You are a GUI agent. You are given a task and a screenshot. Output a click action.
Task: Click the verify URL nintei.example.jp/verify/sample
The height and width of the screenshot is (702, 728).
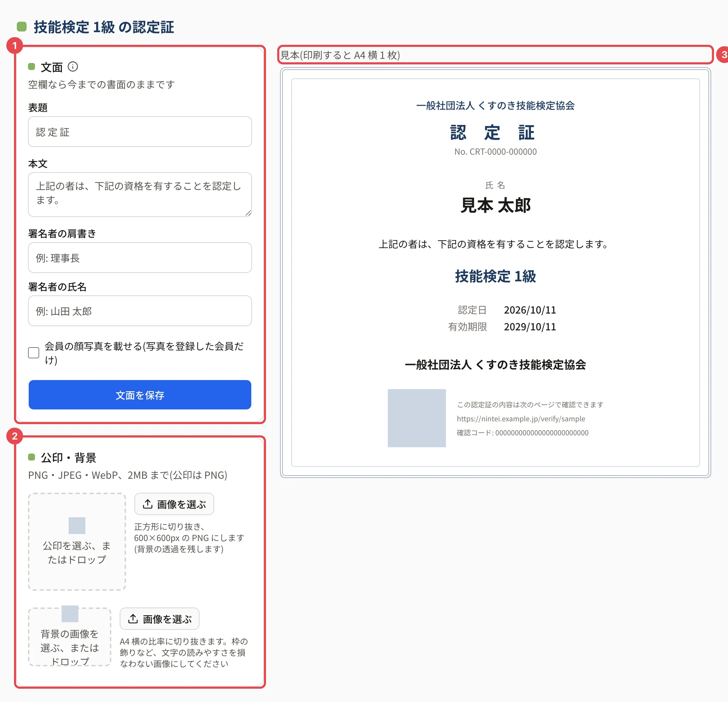521,419
